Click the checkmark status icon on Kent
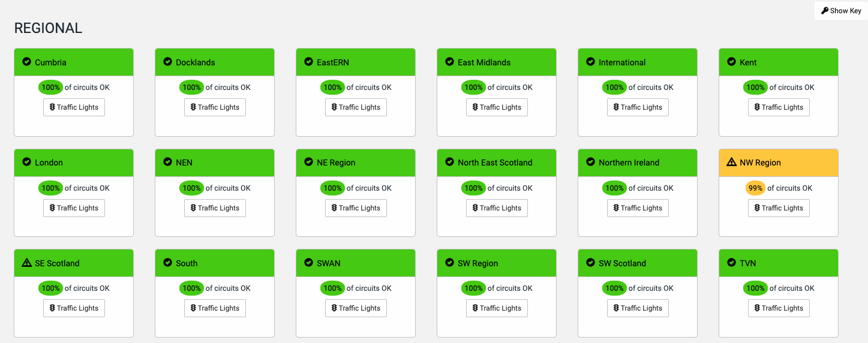 pos(731,62)
